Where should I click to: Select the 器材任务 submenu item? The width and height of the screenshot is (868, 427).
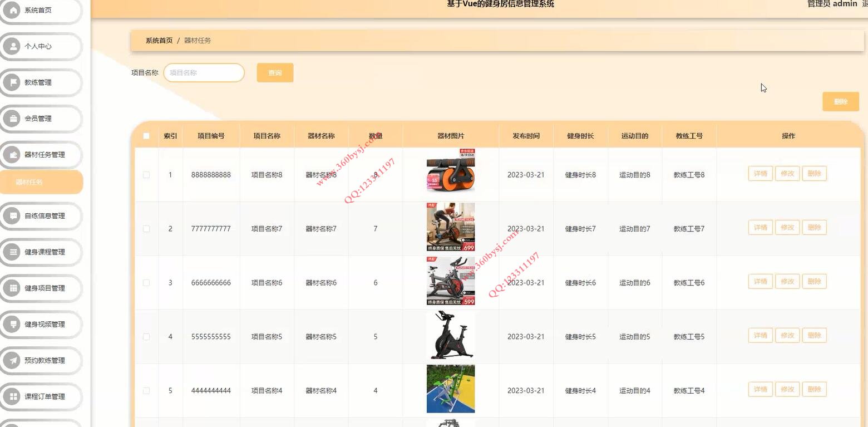(41, 182)
